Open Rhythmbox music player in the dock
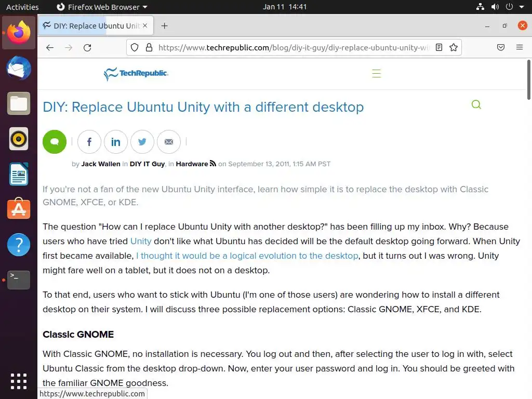 point(19,139)
